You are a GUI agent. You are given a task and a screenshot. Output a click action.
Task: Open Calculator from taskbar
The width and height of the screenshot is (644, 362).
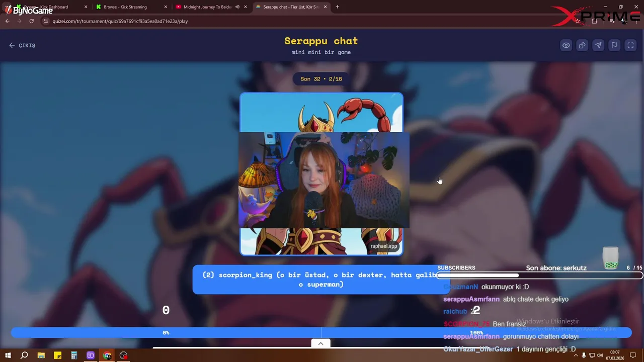(74, 355)
